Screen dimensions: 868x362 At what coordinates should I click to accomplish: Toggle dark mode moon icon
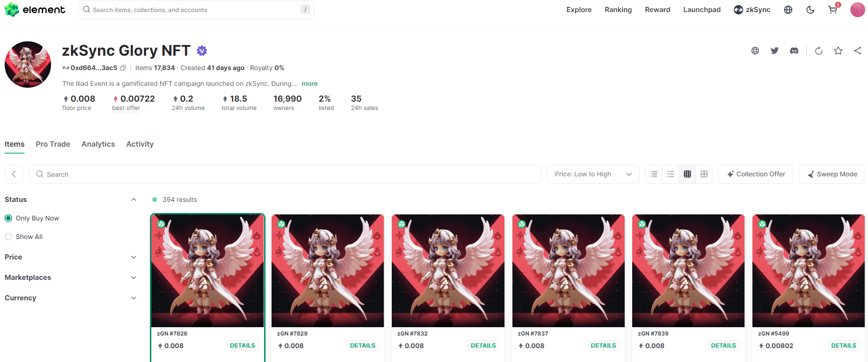pyautogui.click(x=810, y=10)
